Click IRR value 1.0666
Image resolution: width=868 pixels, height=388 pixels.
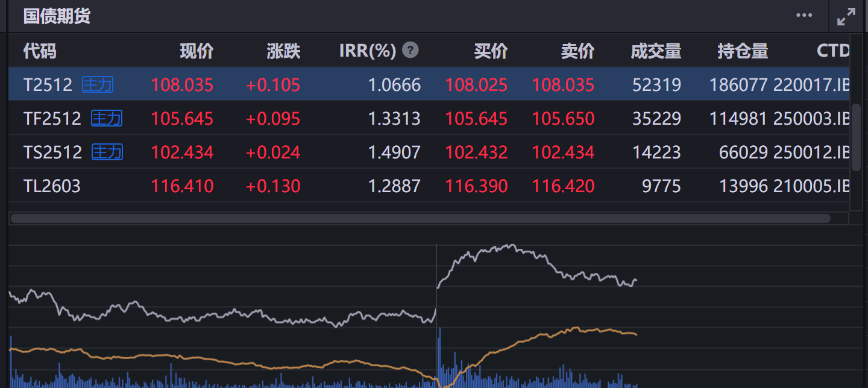pyautogui.click(x=395, y=84)
